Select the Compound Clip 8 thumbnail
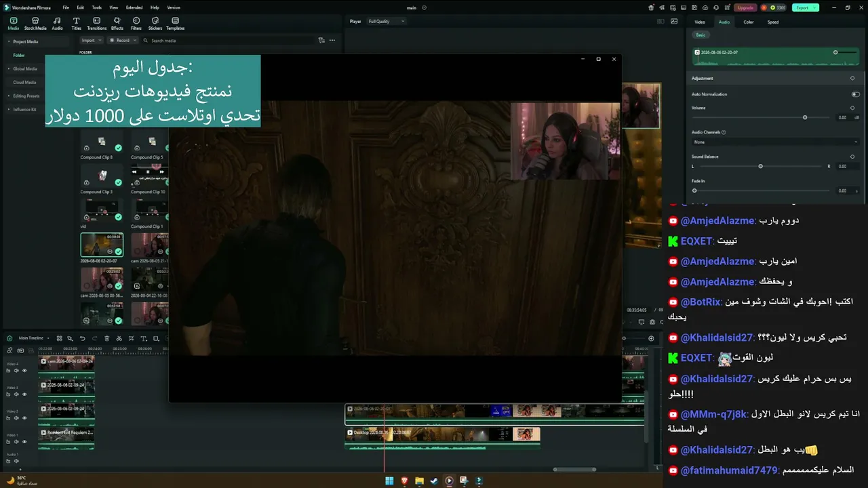This screenshot has width=868, height=488. 102,140
